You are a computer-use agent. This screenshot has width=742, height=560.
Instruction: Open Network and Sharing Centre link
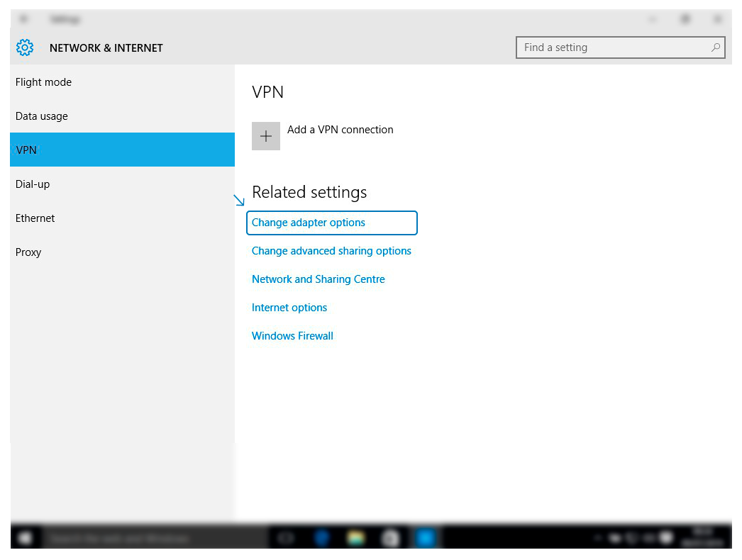pos(318,279)
